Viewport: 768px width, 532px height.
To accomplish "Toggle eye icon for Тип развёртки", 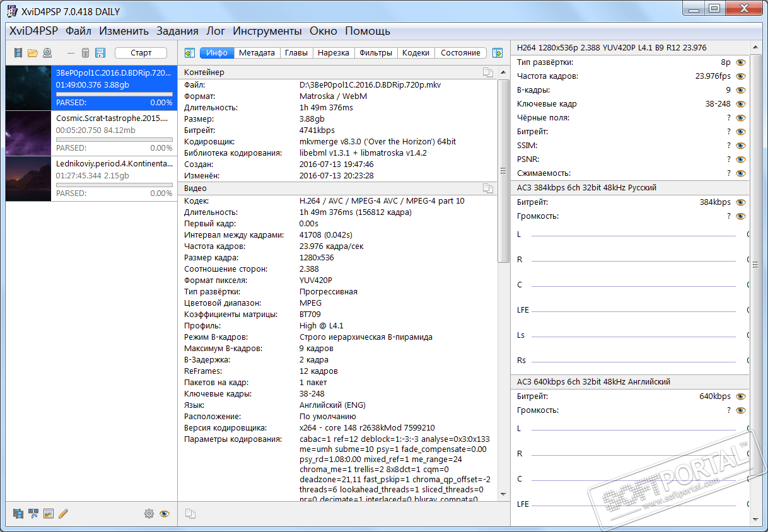I will pyautogui.click(x=740, y=62).
